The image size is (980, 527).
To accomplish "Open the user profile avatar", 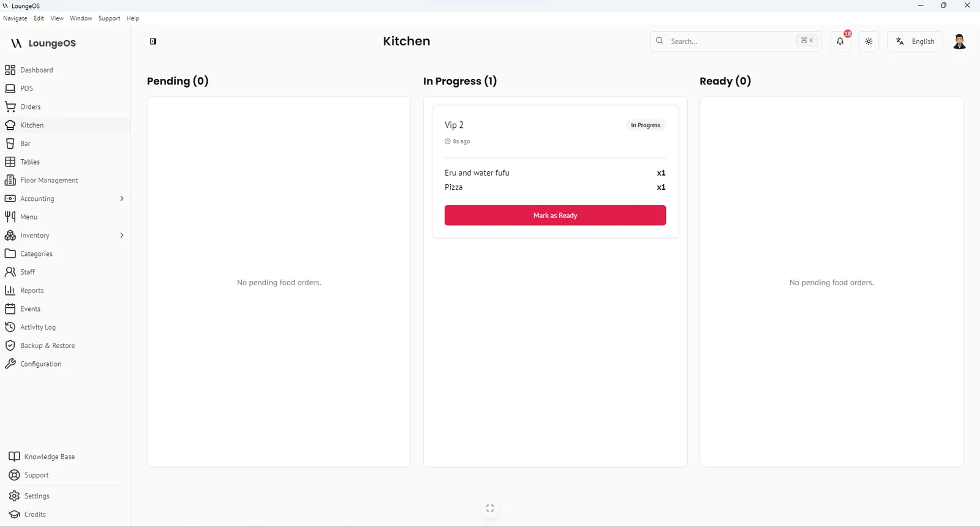I will click(x=960, y=41).
